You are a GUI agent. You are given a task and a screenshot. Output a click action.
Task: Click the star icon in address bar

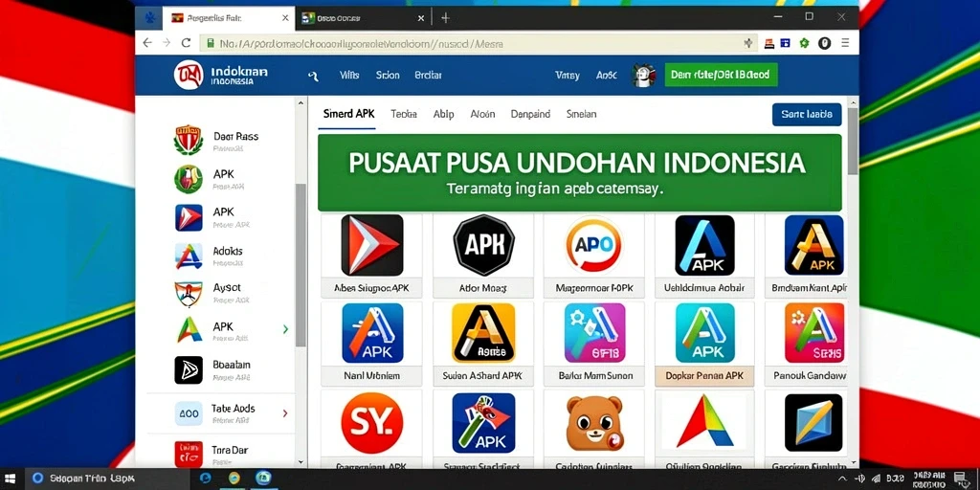point(747,43)
